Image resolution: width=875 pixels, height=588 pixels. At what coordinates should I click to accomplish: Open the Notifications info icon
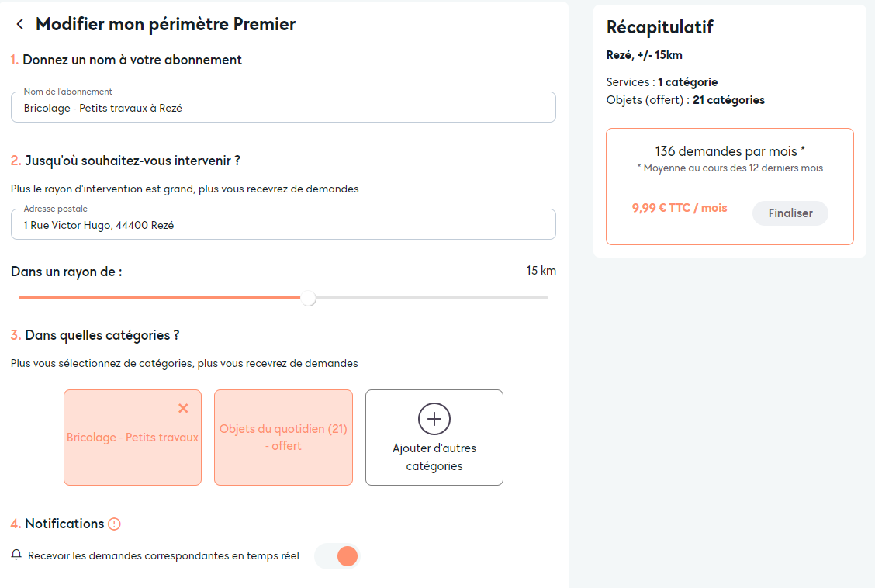(x=114, y=524)
